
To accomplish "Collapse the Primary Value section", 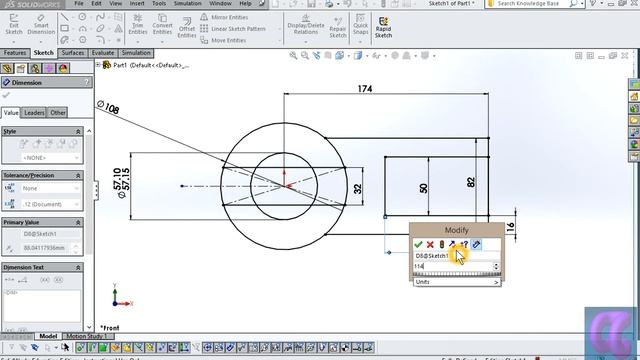I will pyautogui.click(x=78, y=222).
